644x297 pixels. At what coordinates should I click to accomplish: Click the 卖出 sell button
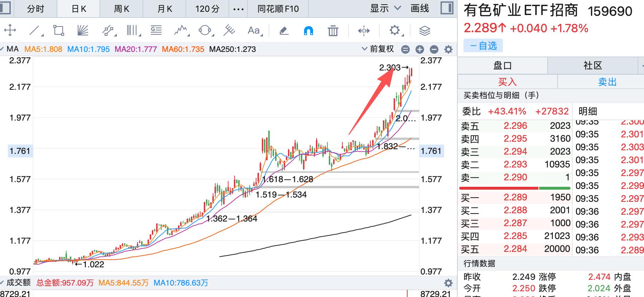click(x=607, y=82)
